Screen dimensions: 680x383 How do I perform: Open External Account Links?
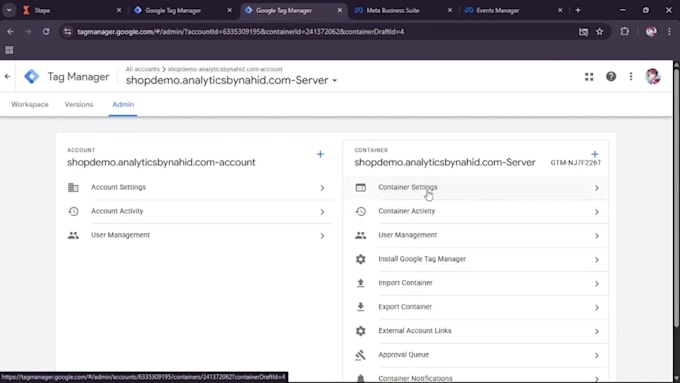click(x=477, y=331)
